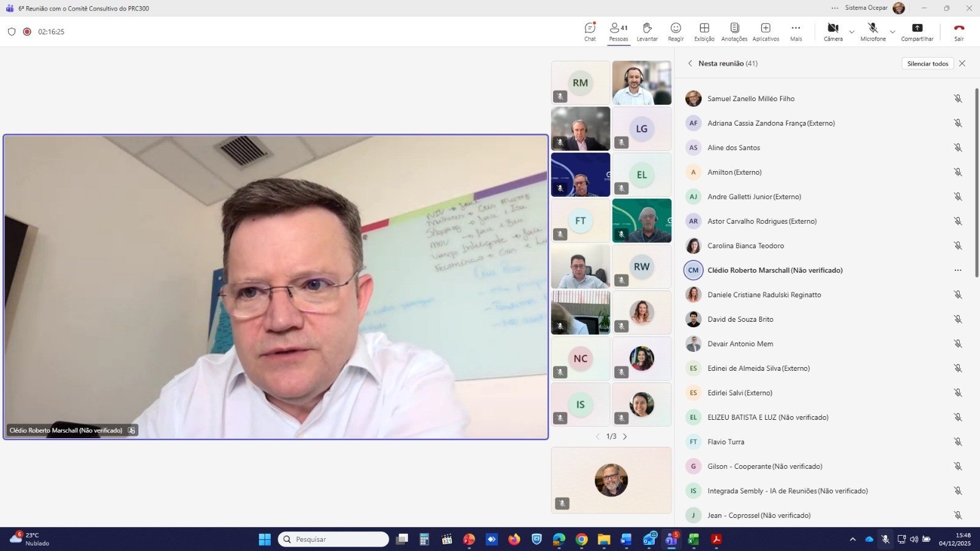Open Anotações meeting notes

[x=734, y=32]
